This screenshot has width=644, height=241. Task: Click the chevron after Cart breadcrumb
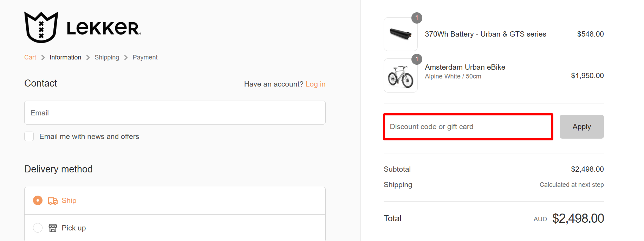pos(43,57)
